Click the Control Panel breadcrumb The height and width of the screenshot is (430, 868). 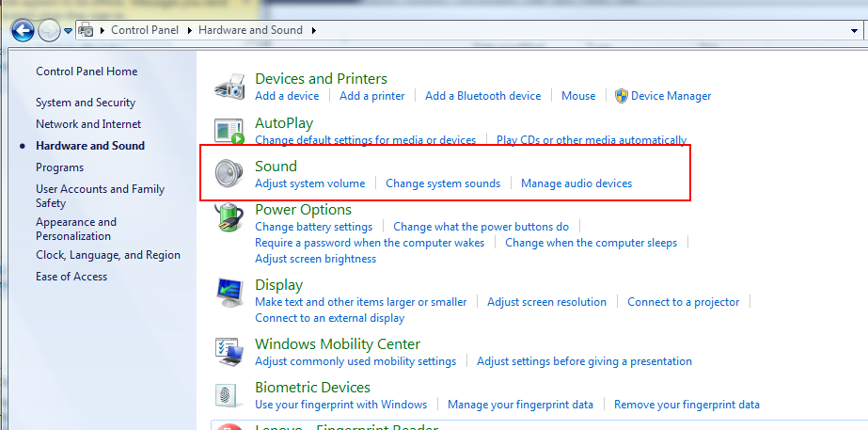click(145, 30)
